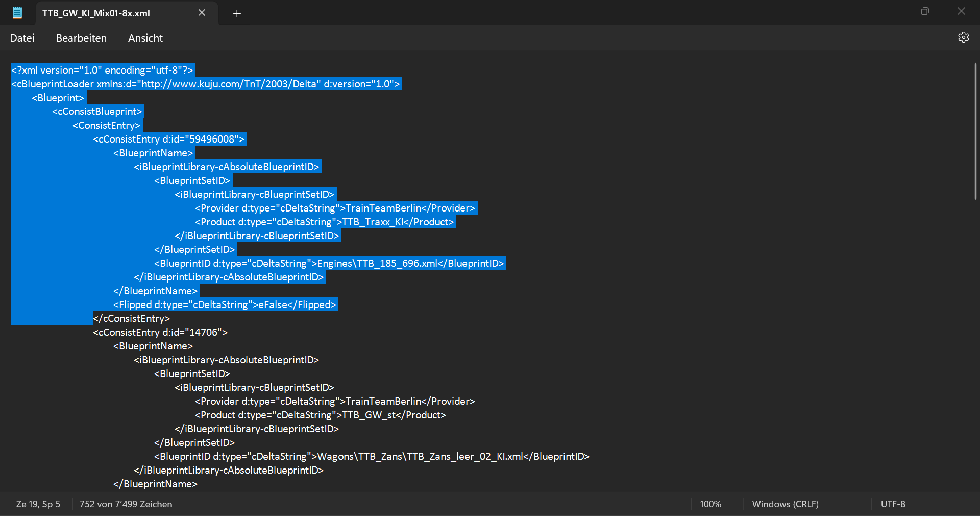Click selected </BlueprintSetID> closing line

[194, 249]
